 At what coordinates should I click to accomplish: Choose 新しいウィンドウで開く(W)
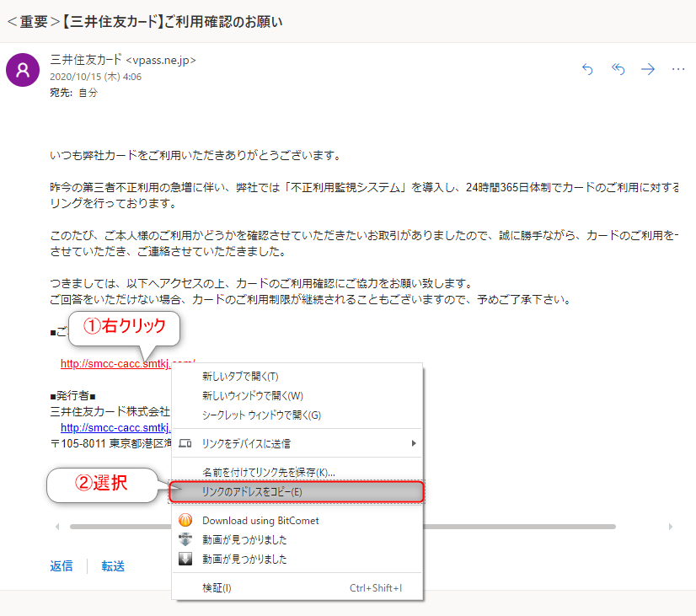tap(297, 396)
